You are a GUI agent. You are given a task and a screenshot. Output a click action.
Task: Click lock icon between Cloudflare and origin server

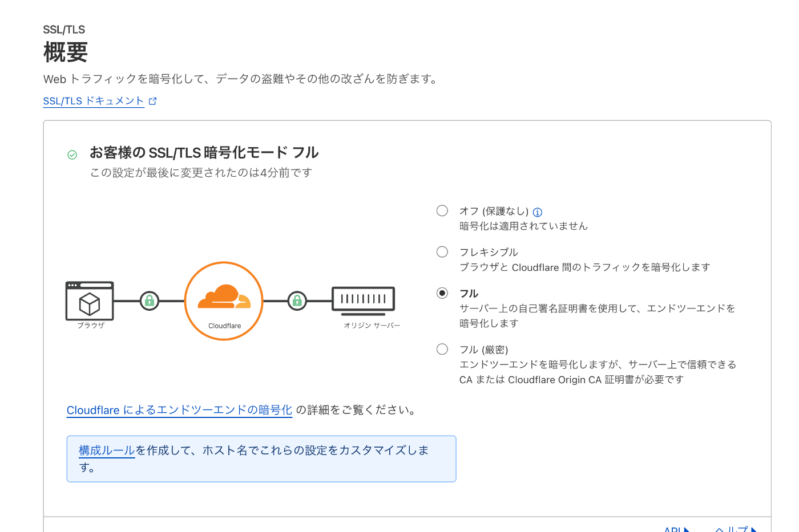click(x=297, y=300)
